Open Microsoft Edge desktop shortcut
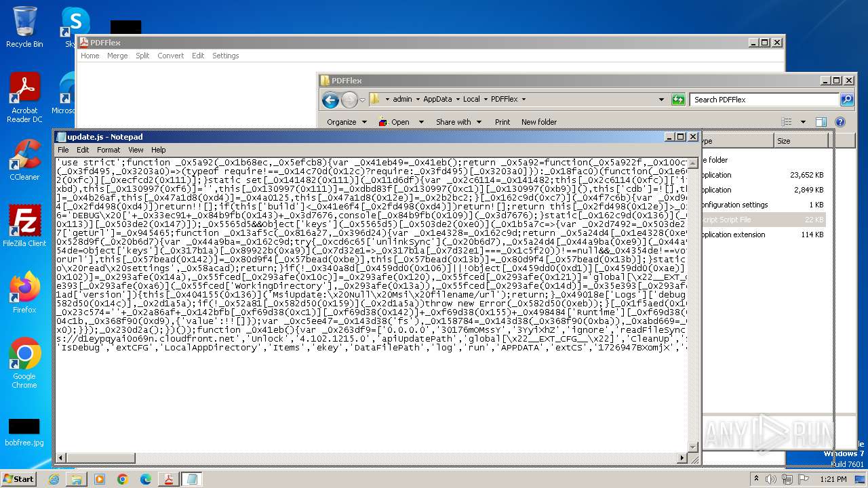The image size is (868, 488). 65,94
